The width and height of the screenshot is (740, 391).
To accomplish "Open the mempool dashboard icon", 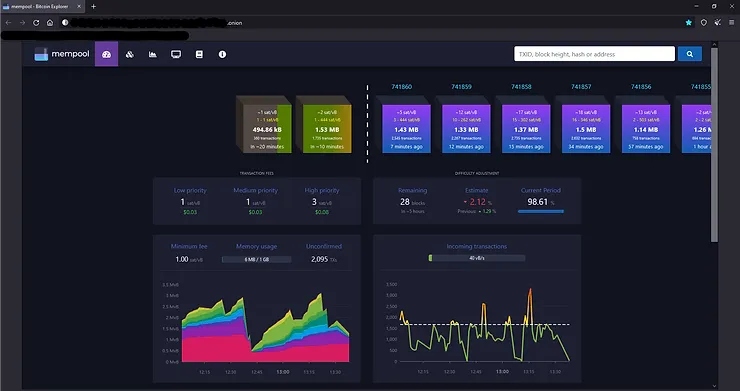I will point(106,54).
